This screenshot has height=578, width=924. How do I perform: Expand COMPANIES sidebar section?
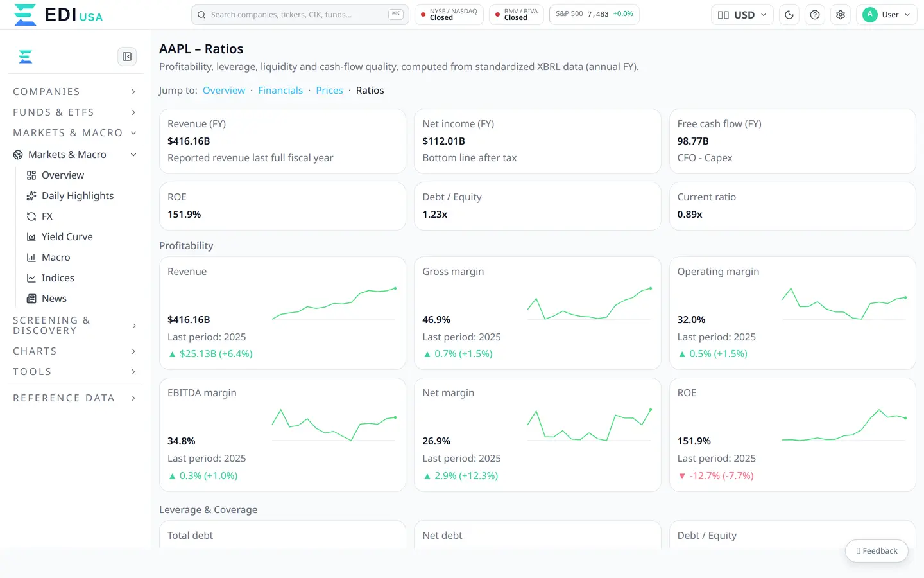coord(75,92)
